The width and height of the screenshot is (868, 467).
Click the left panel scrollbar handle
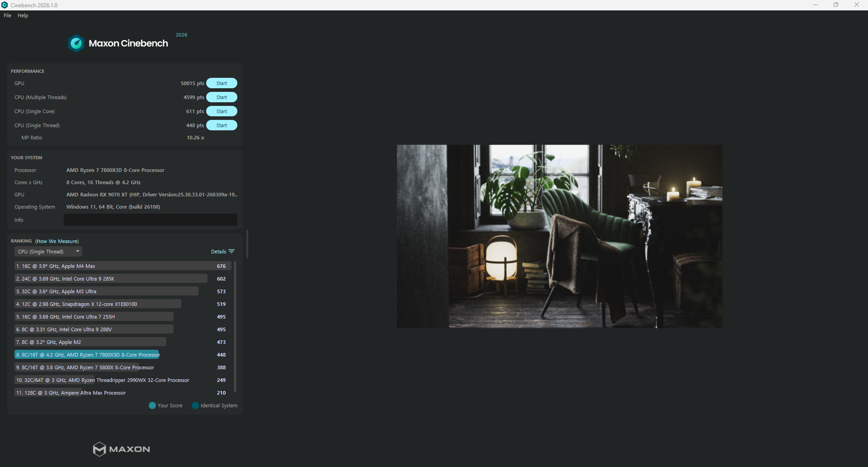tap(247, 244)
